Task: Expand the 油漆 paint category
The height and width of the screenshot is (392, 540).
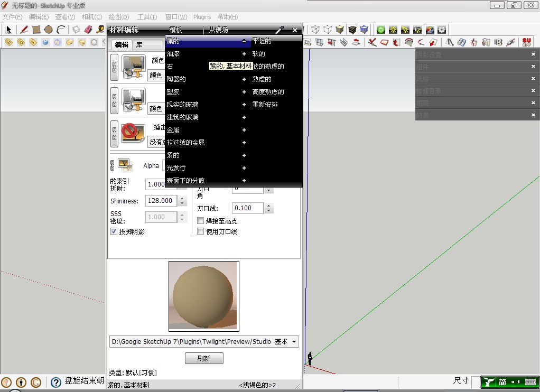Action: (244, 54)
